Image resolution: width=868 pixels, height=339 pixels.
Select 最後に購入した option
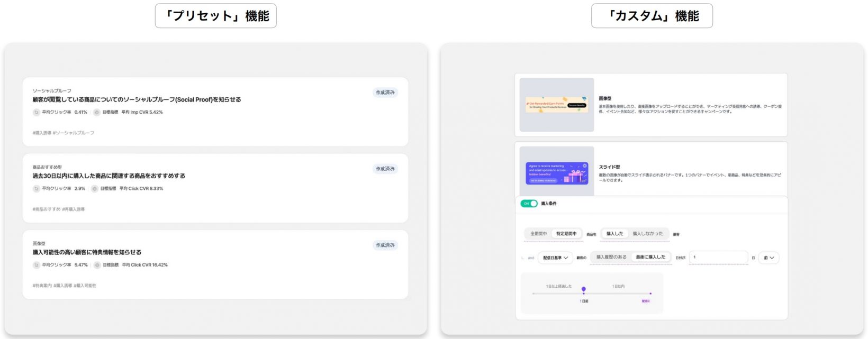pos(650,257)
